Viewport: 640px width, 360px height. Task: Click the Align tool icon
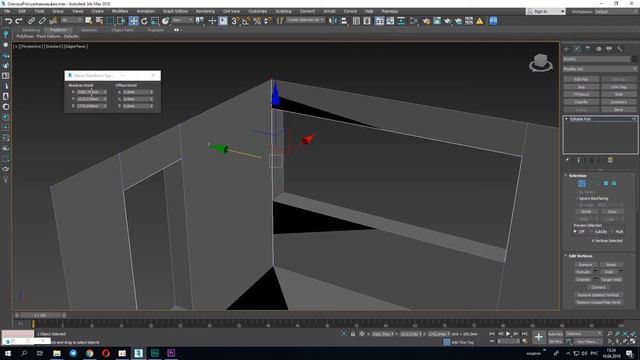pyautogui.click(x=344, y=21)
